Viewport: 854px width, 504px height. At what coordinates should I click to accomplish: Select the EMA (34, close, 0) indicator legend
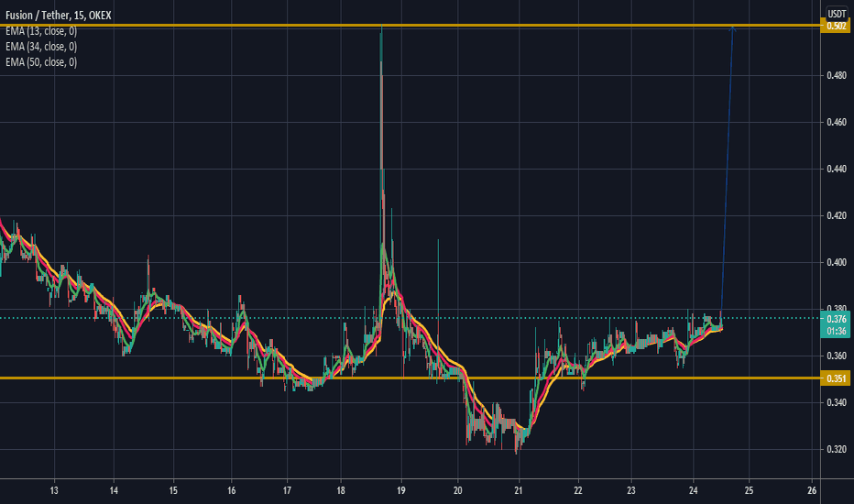tap(41, 47)
